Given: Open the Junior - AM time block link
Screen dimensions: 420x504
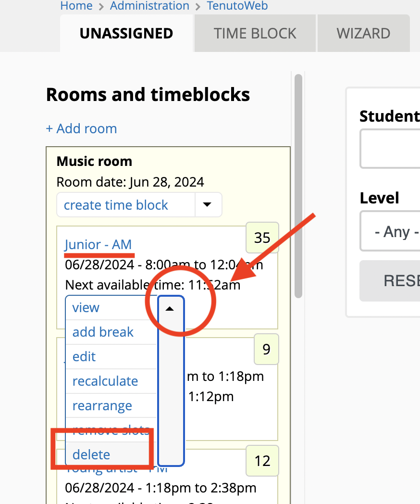Looking at the screenshot, I should click(98, 245).
